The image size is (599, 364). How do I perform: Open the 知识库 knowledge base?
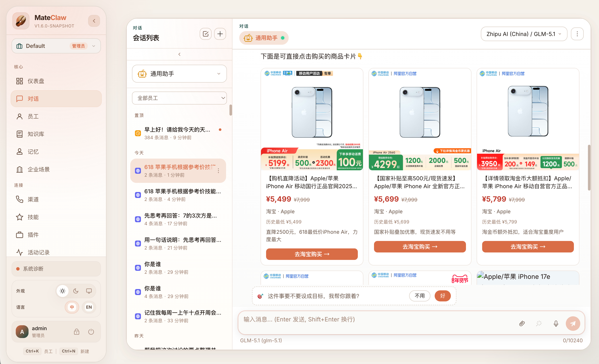pyautogui.click(x=56, y=134)
